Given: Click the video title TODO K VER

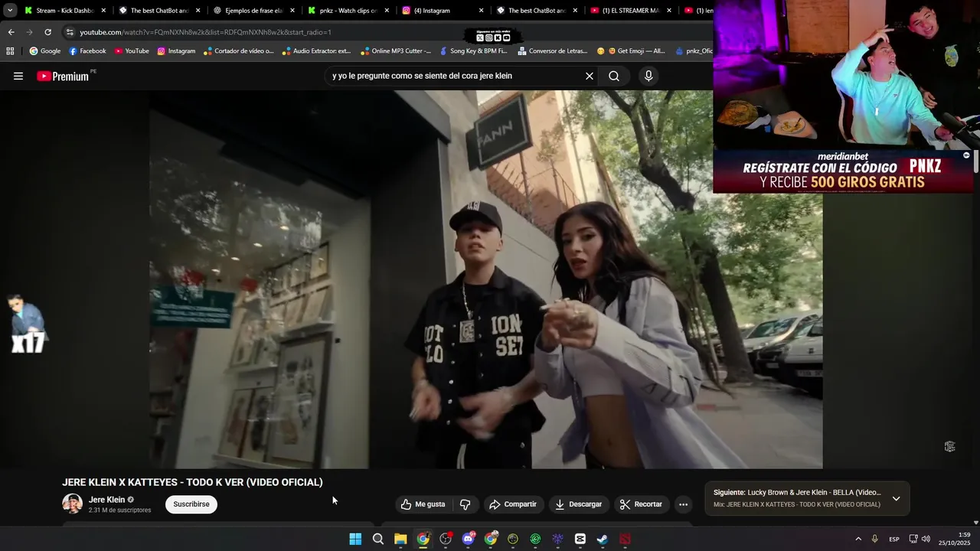Looking at the screenshot, I should coord(192,482).
